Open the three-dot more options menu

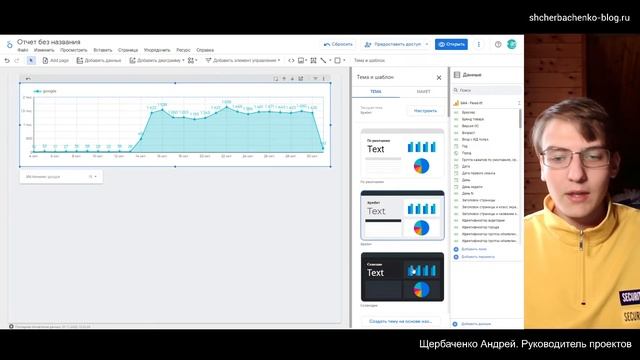click(479, 44)
